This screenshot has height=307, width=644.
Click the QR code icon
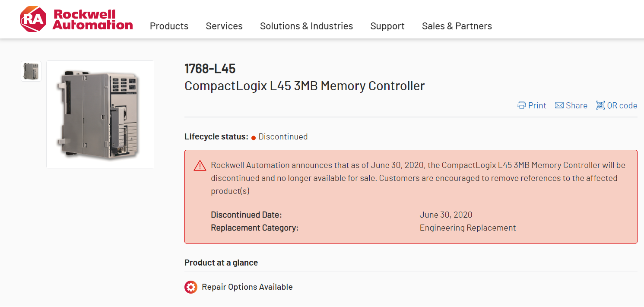[x=600, y=105]
